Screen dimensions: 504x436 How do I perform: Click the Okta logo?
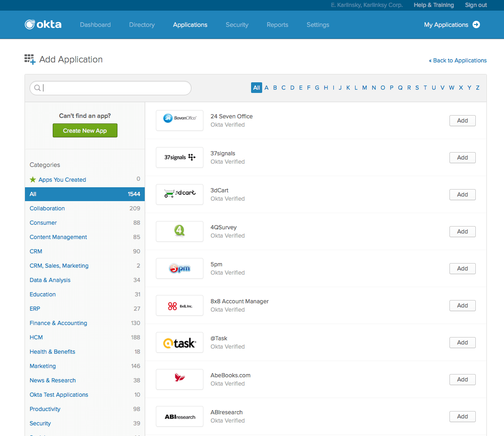(43, 25)
